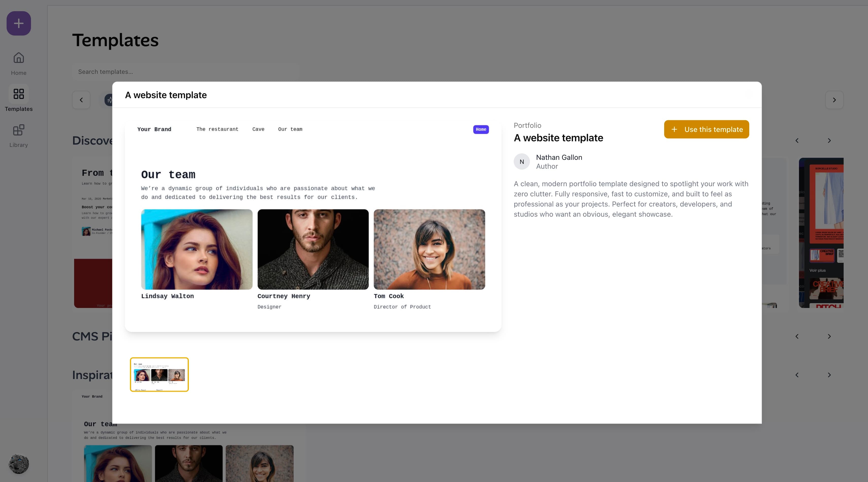
Task: Click the purple plus create button
Action: (19, 23)
